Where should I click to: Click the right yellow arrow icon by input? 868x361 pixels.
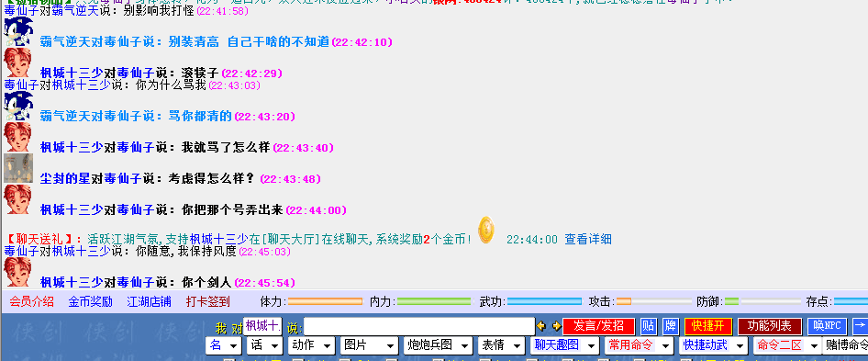pyautogui.click(x=556, y=326)
